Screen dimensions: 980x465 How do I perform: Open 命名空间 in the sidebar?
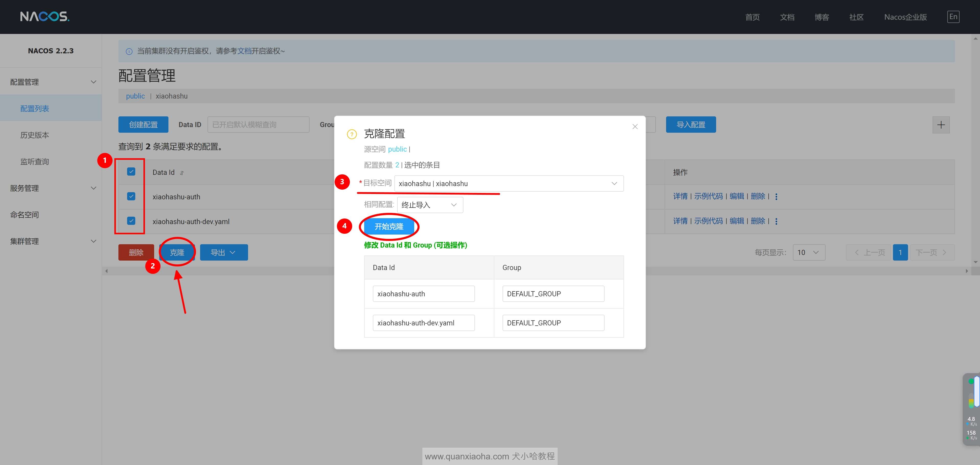25,215
